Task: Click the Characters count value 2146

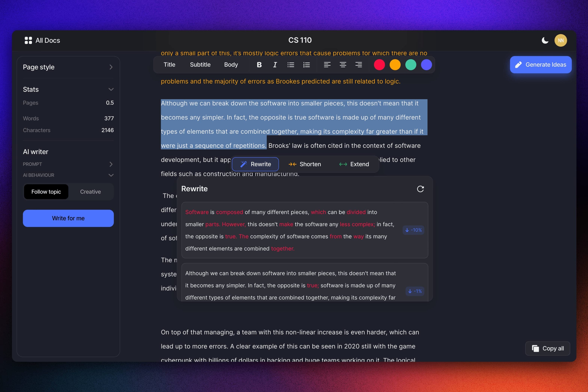Action: tap(108, 130)
